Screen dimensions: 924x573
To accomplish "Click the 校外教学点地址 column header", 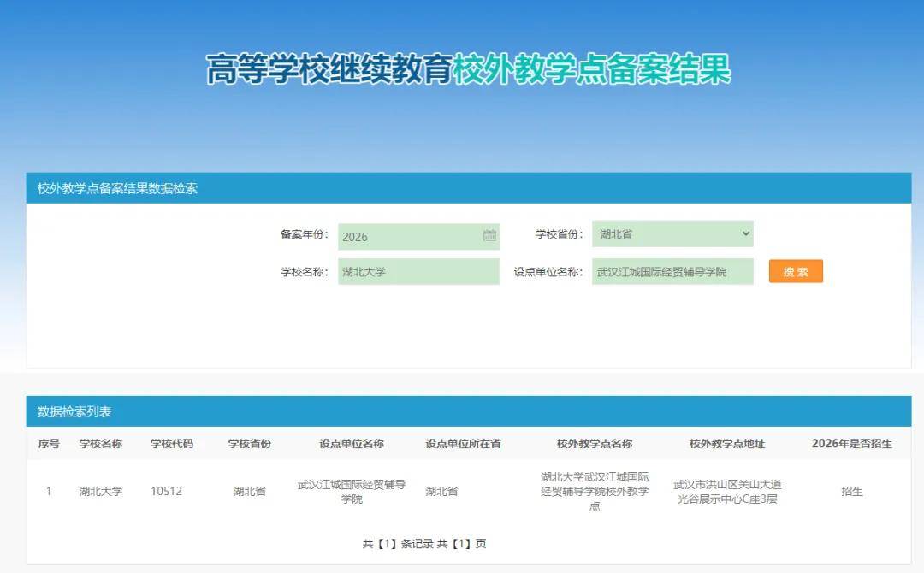I will coord(727,444).
